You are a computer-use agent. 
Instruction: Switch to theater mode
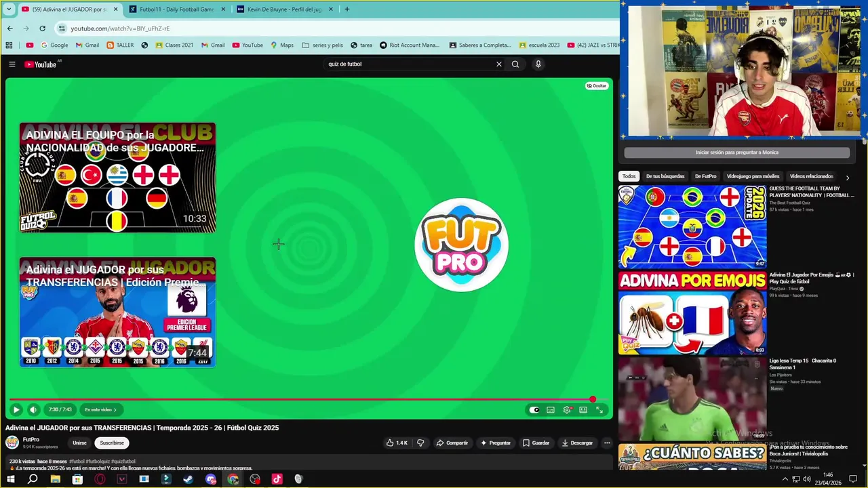(x=583, y=409)
